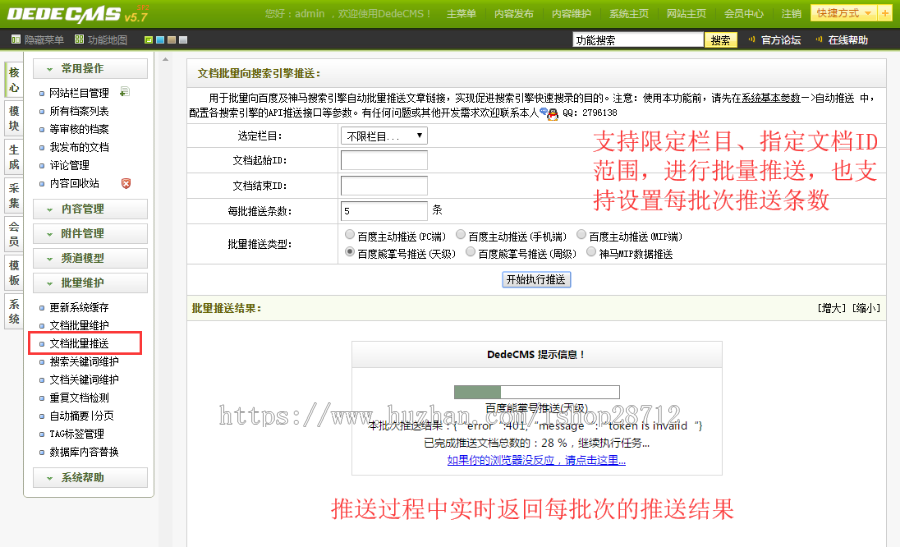Click the plus icon beside 快捷方式
This screenshot has width=900, height=547.
tap(885, 13)
